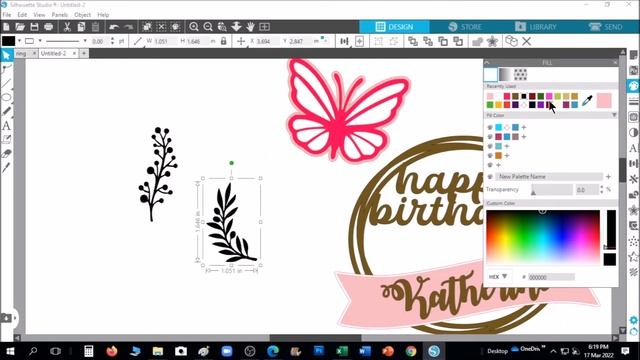
Task: Toggle the orange palette row pin icon
Action: click(490, 156)
